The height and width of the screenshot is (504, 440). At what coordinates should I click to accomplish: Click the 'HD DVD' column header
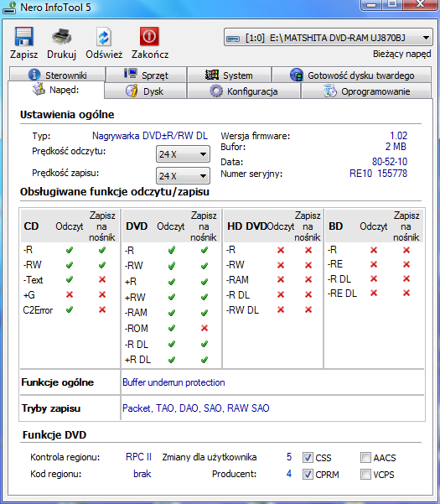pos(246,226)
